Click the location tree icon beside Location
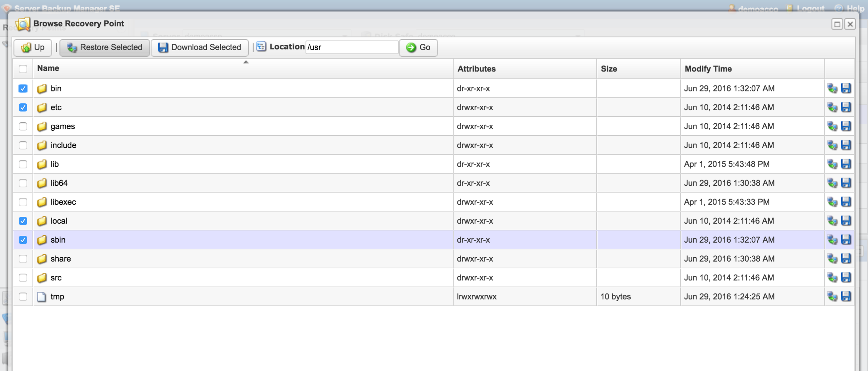 [261, 47]
